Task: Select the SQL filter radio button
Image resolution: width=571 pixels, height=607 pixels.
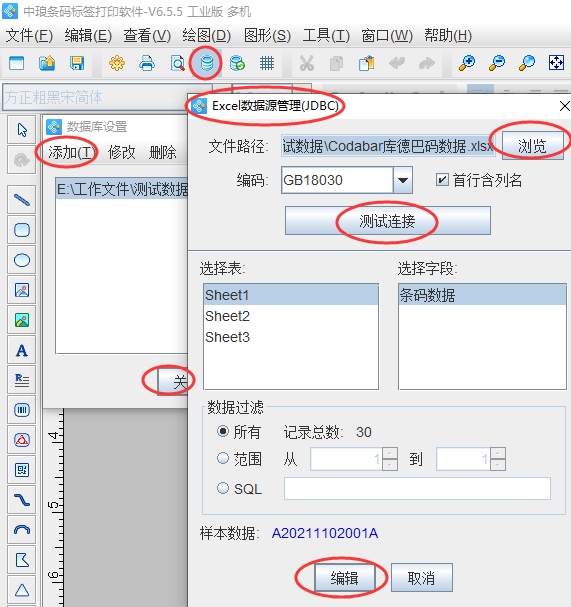Action: pos(223,488)
